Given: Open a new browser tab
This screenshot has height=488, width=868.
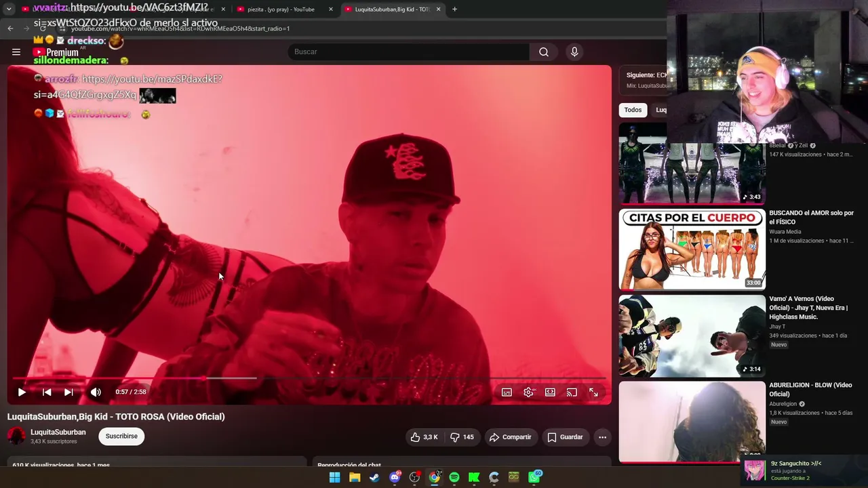Looking at the screenshot, I should point(454,9).
